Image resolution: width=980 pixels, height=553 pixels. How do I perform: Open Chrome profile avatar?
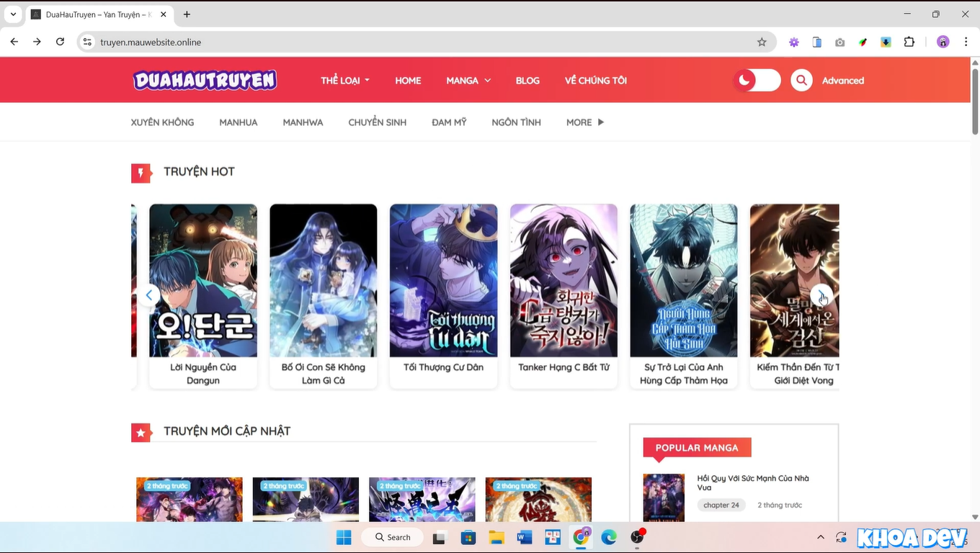pos(943,42)
